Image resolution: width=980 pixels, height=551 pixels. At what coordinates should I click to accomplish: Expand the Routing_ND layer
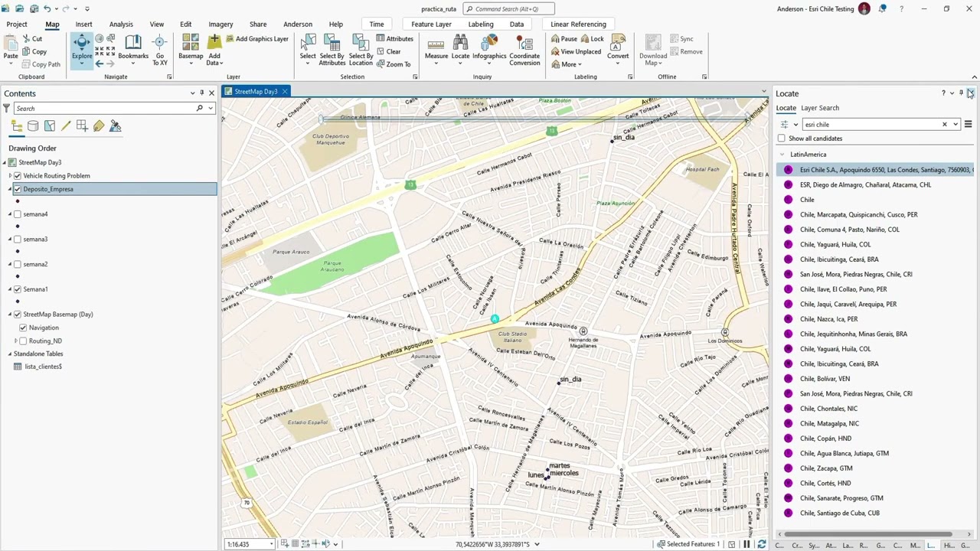[16, 341]
